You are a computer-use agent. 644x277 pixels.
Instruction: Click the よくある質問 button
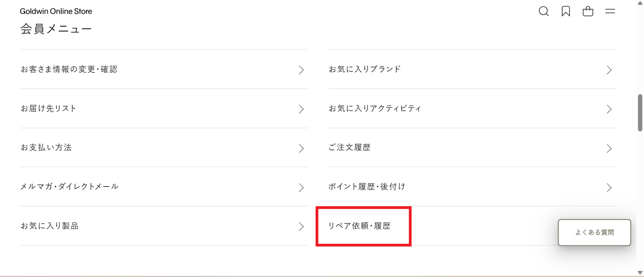[594, 233]
